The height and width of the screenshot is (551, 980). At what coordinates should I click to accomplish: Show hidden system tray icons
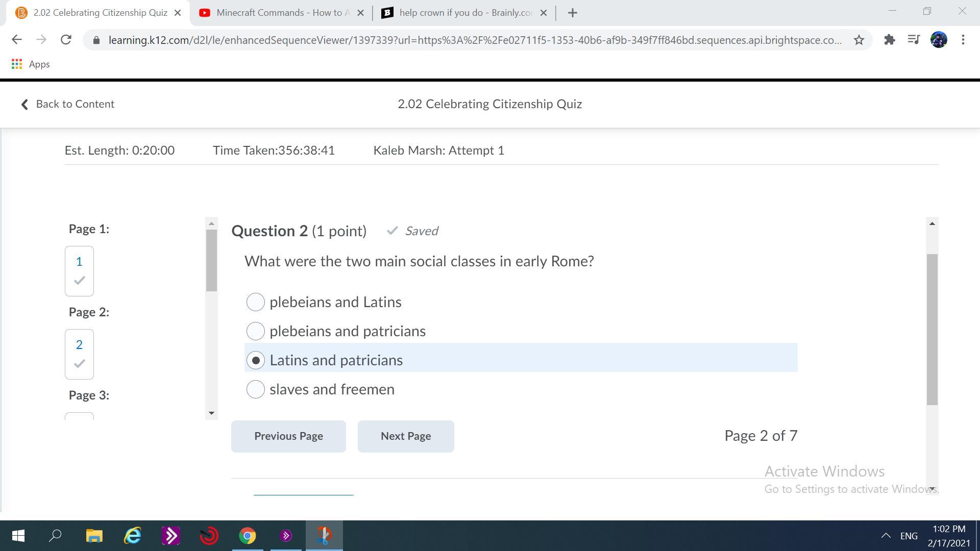coord(886,536)
